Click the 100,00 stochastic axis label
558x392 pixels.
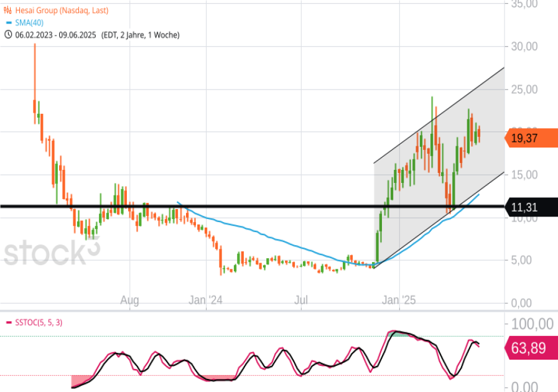point(532,324)
